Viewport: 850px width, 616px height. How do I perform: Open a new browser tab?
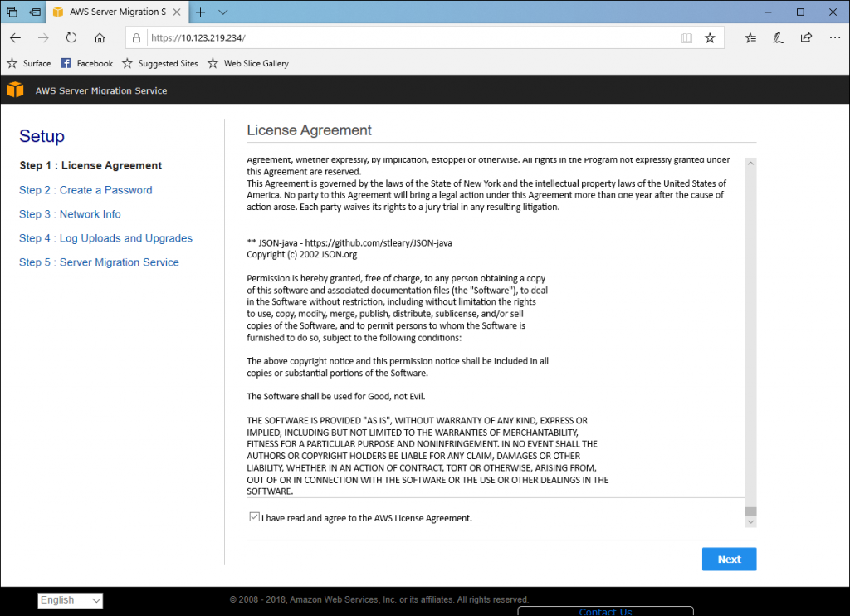coord(200,12)
